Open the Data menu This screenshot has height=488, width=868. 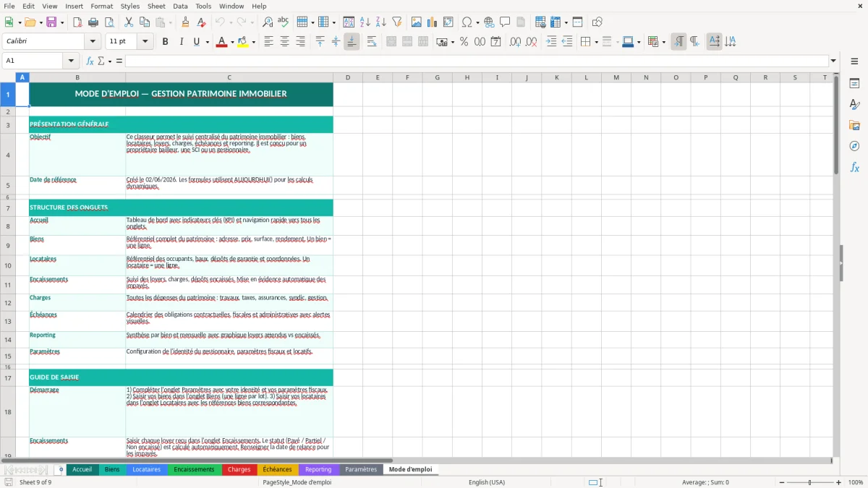coord(180,6)
